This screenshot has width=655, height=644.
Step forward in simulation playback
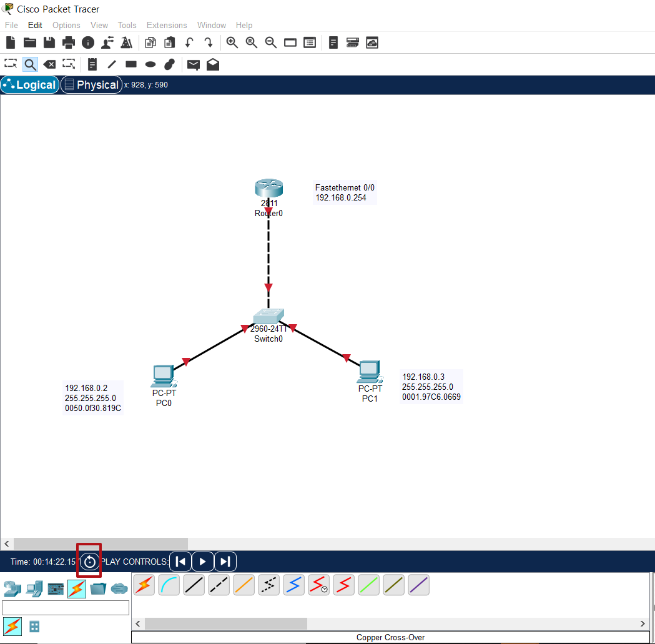coord(225,562)
